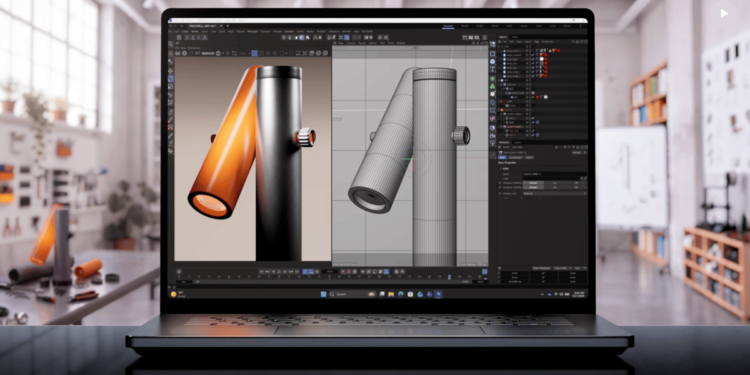This screenshot has width=750, height=375.
Task: Step to the next frame
Action: coord(285,272)
